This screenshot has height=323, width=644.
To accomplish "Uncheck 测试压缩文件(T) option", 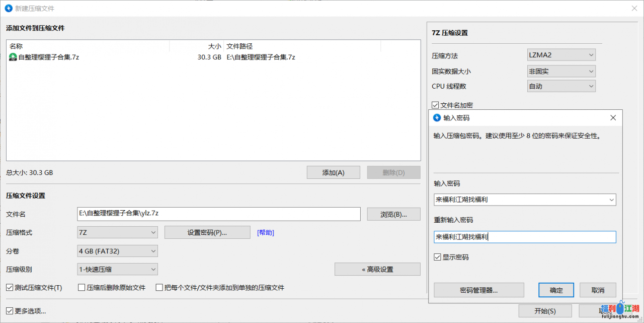I will coord(10,288).
